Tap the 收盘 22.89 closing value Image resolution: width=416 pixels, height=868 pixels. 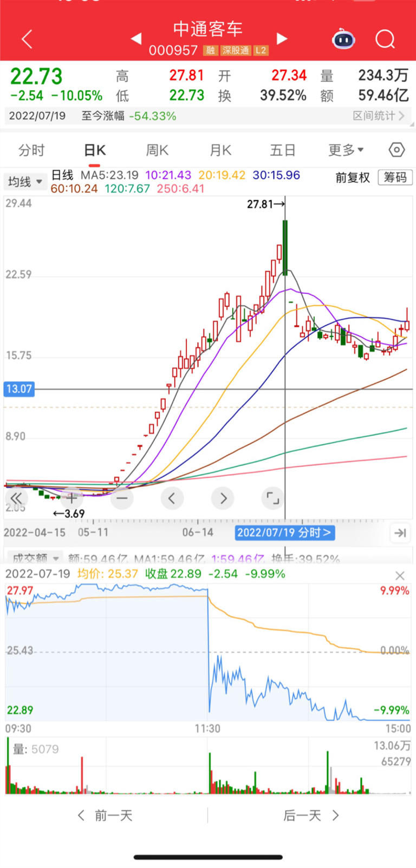coord(173,574)
